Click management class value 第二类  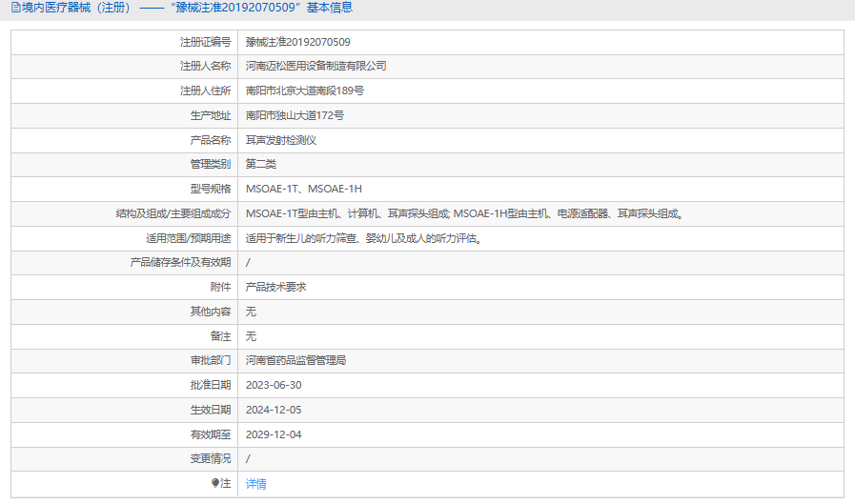point(260,164)
